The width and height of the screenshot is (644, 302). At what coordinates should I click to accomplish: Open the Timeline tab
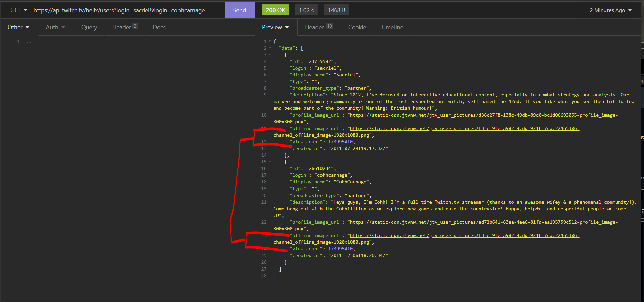point(392,27)
